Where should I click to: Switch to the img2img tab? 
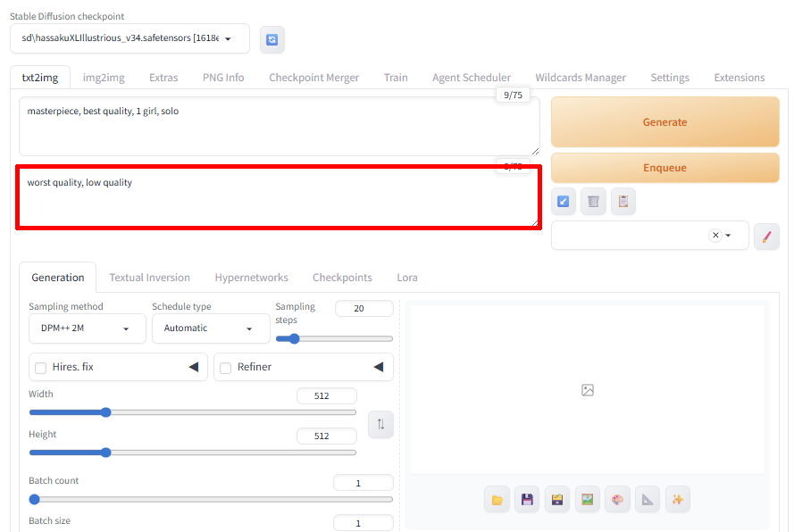click(104, 78)
